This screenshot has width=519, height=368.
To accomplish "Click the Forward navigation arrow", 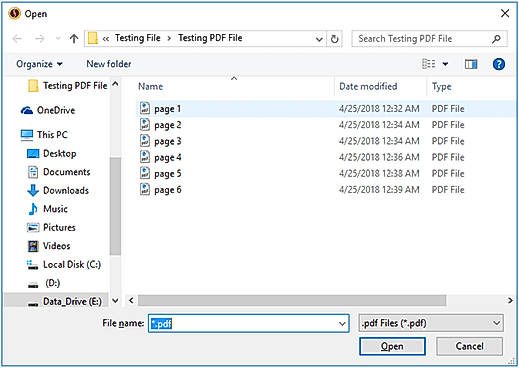I will (x=39, y=39).
